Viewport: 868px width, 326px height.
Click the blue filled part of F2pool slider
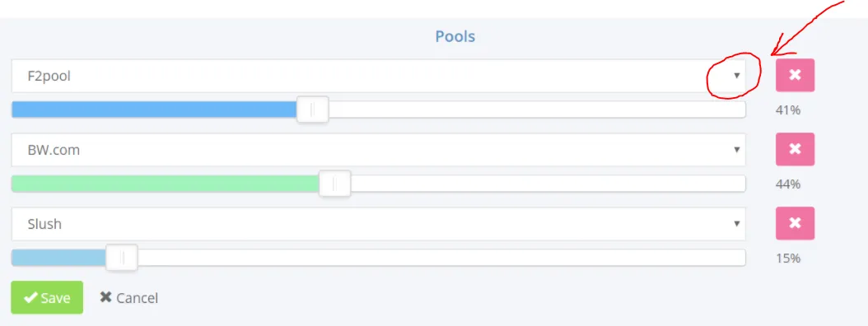pyautogui.click(x=155, y=109)
